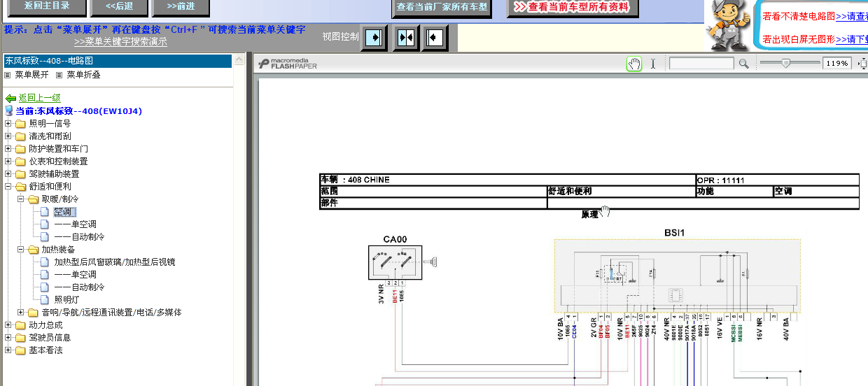Click the green back arrow icon
Viewport: 868px width, 386px height.
[x=10, y=99]
